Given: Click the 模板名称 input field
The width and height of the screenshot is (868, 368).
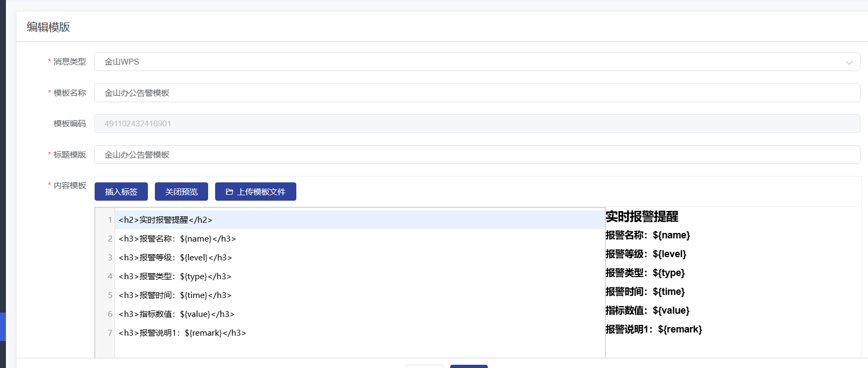Looking at the screenshot, I should (x=476, y=93).
